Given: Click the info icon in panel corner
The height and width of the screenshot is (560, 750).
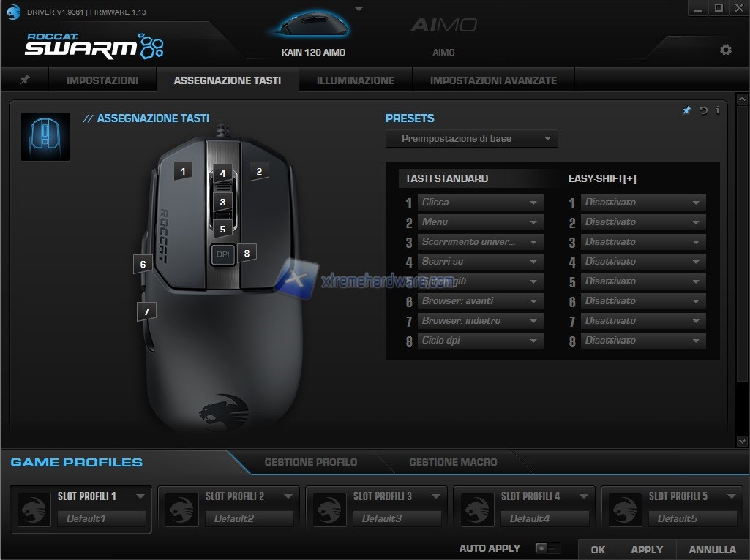Looking at the screenshot, I should 718,110.
